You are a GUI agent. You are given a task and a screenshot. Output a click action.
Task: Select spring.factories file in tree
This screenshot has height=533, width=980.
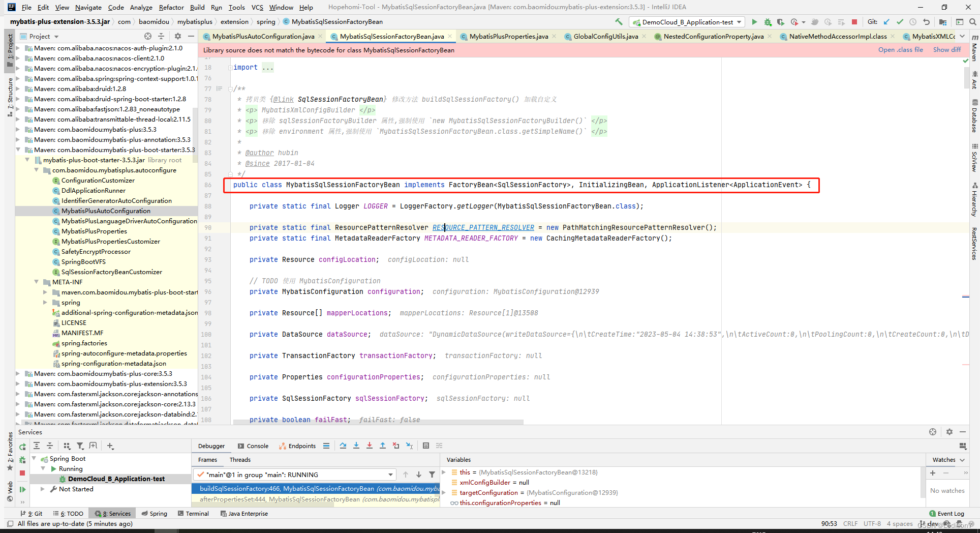click(x=84, y=343)
